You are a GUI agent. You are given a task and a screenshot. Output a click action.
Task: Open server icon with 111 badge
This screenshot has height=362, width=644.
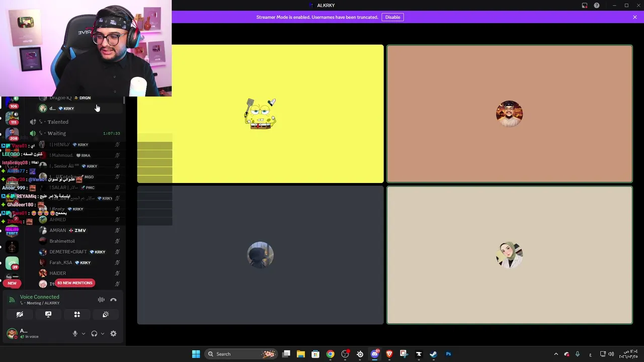12,119
